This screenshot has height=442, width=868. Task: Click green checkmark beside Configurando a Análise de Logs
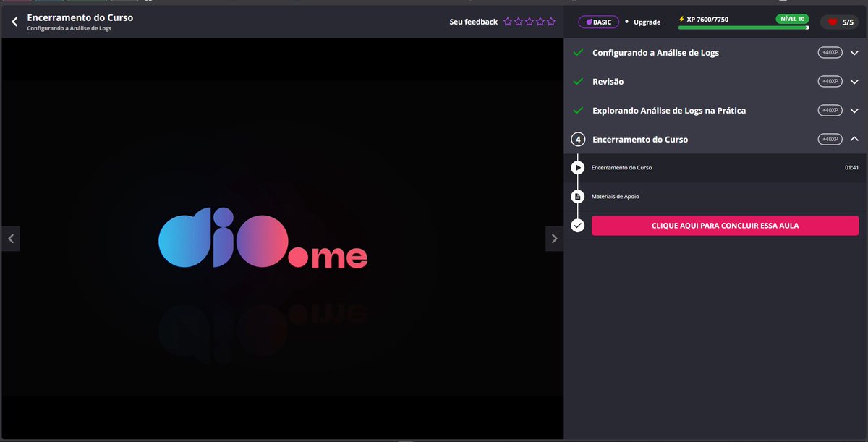tap(578, 53)
